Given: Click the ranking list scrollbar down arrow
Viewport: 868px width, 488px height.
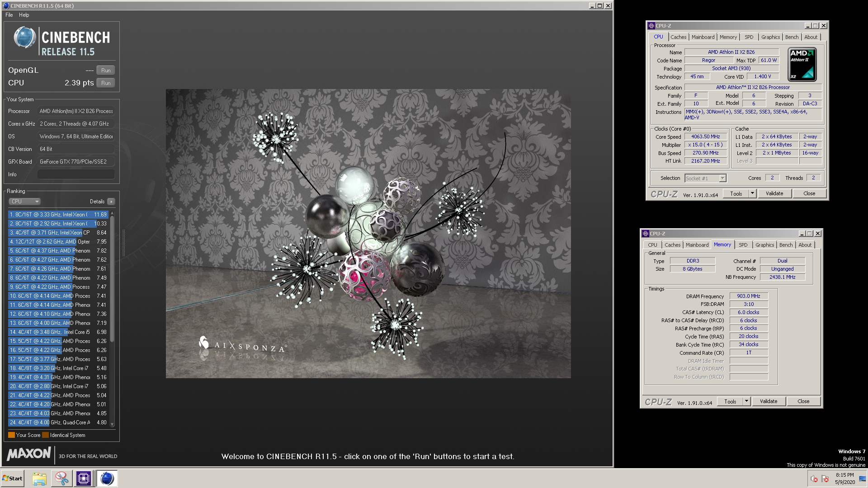Looking at the screenshot, I should click(112, 424).
